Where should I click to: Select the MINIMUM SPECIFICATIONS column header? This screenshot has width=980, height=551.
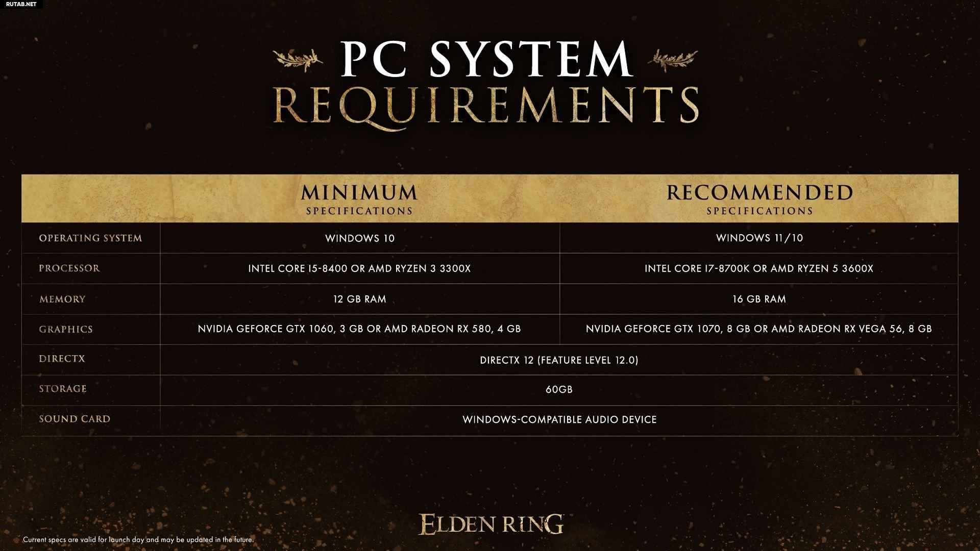[x=359, y=198]
